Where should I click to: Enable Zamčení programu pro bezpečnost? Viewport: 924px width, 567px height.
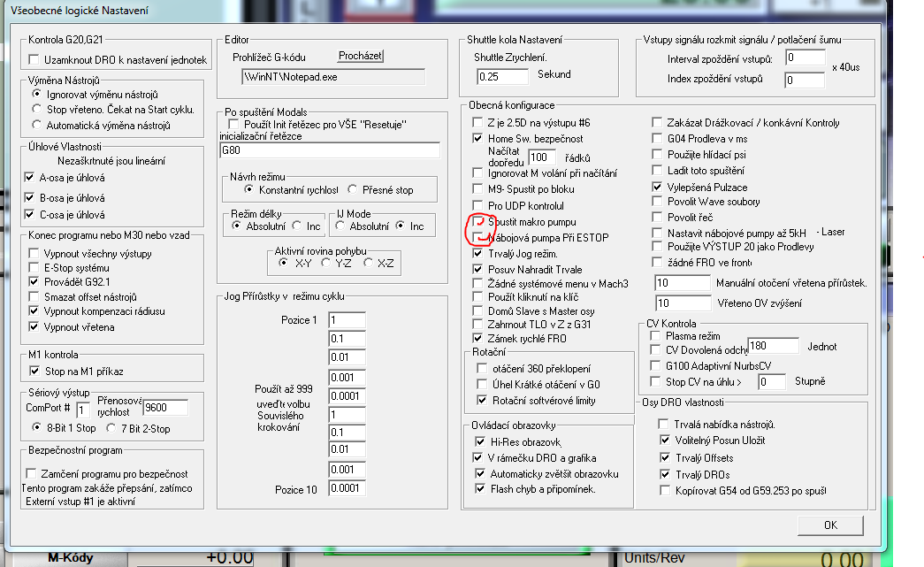pos(35,475)
